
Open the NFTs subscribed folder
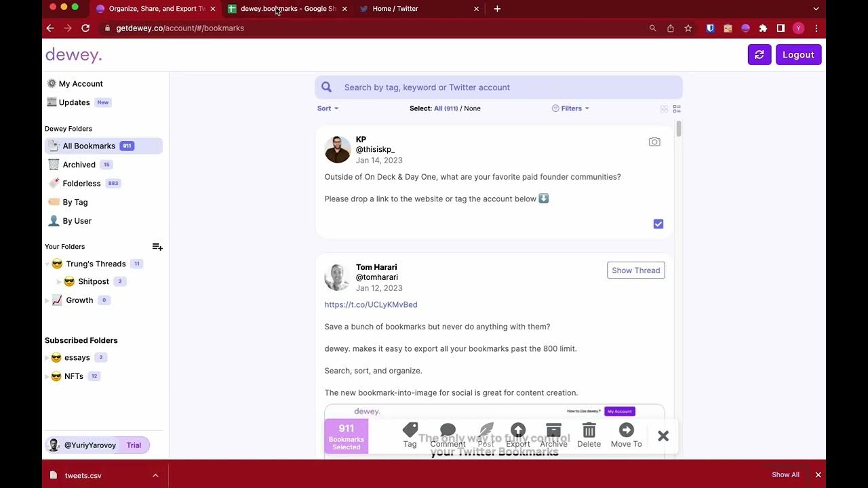(x=74, y=376)
